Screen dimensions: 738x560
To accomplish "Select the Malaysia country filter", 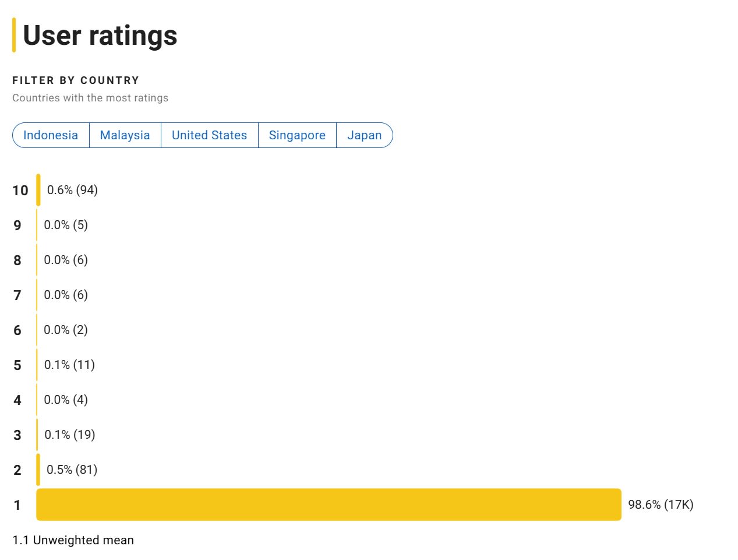I will tap(125, 135).
